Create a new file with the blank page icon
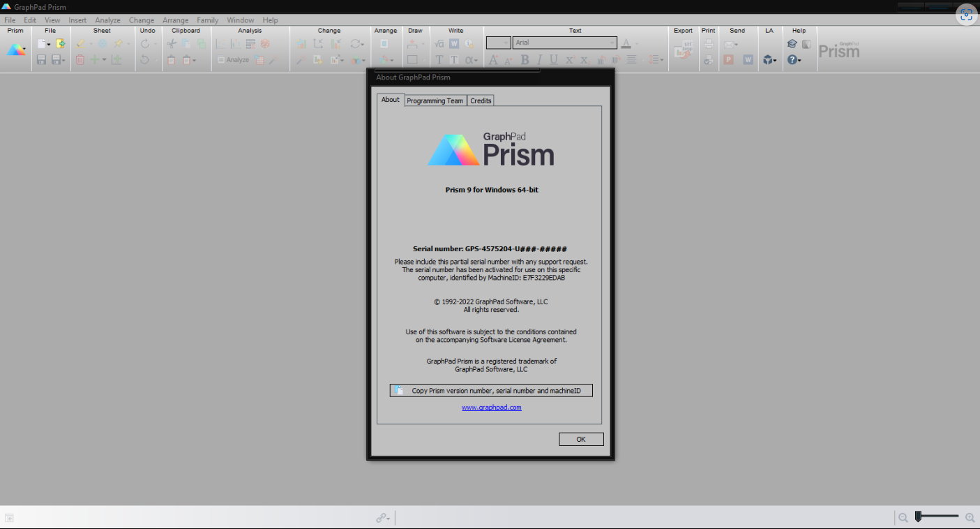The width and height of the screenshot is (980, 529). coord(42,43)
